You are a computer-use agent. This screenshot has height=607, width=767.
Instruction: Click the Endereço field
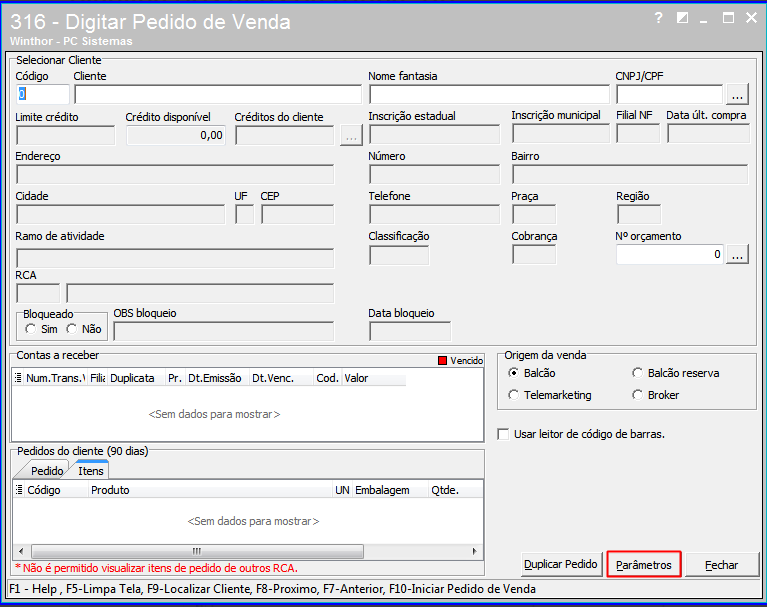coord(175,174)
